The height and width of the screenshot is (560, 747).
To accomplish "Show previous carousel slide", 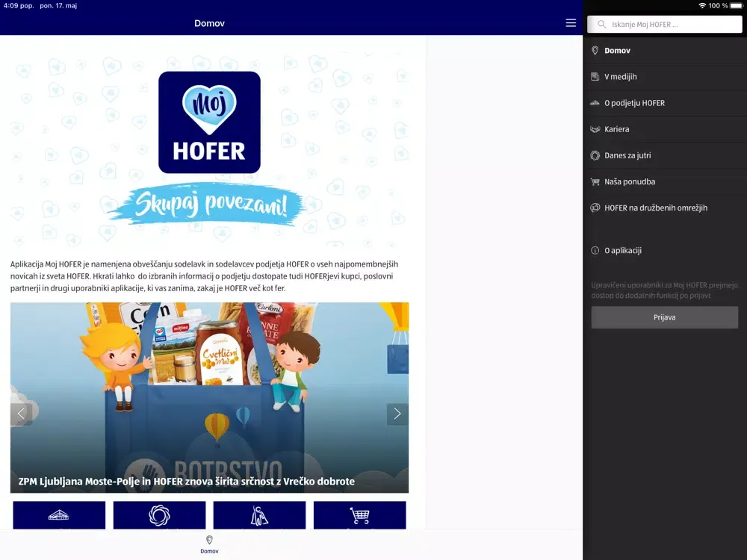I will [x=21, y=414].
